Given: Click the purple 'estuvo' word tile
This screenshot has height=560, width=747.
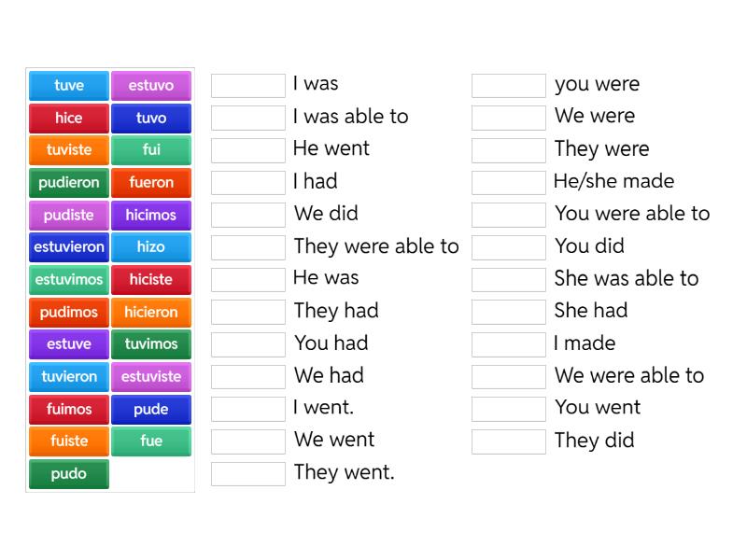Looking at the screenshot, I should click(x=151, y=86).
